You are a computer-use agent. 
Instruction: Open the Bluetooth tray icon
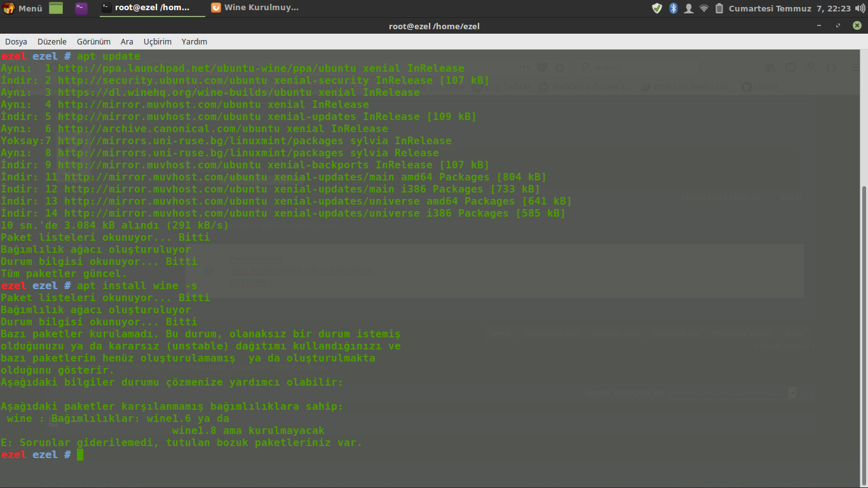pyautogui.click(x=674, y=8)
